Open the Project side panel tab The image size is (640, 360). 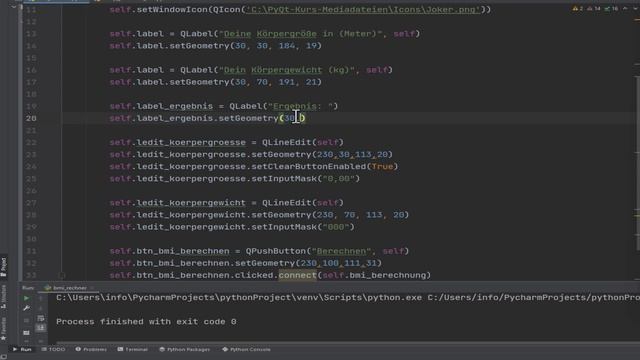pos(4,267)
